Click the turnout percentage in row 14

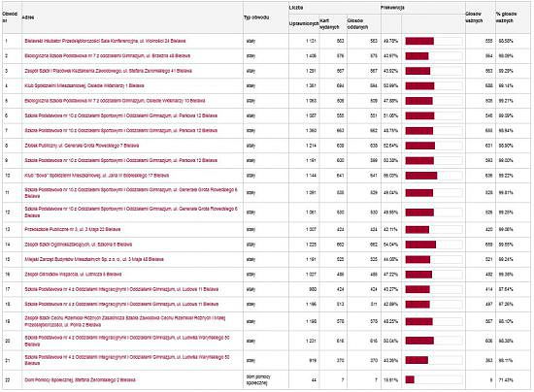pyautogui.click(x=390, y=245)
